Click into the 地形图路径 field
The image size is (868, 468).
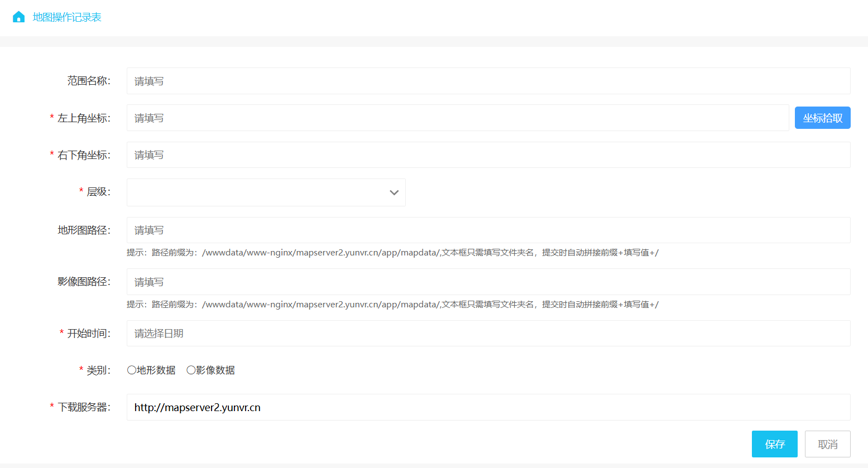pos(488,230)
